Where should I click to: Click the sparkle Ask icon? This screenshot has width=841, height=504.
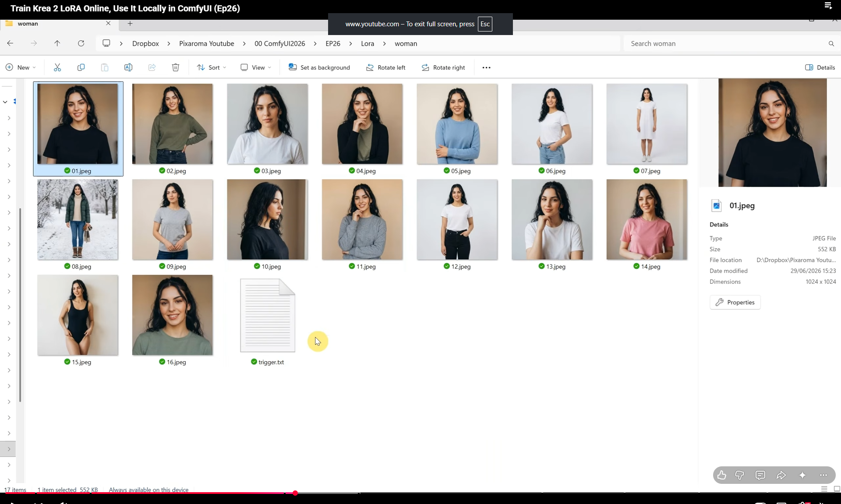coord(802,475)
